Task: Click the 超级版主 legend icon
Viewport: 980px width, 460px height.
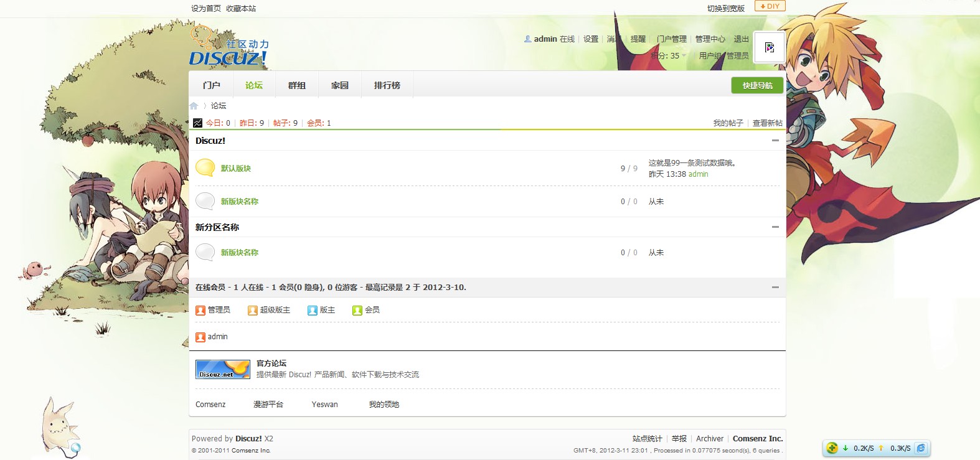Action: click(253, 310)
